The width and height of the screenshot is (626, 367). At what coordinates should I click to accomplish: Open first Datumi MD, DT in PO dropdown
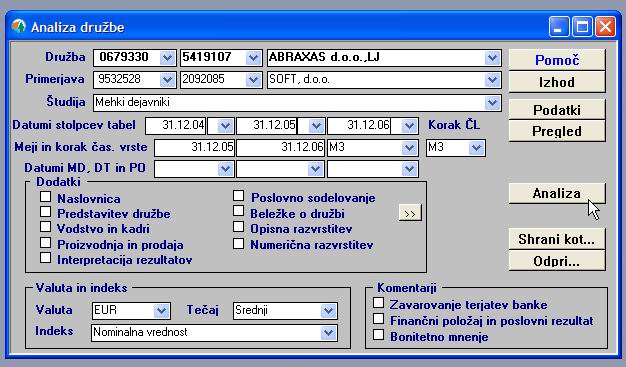point(226,169)
